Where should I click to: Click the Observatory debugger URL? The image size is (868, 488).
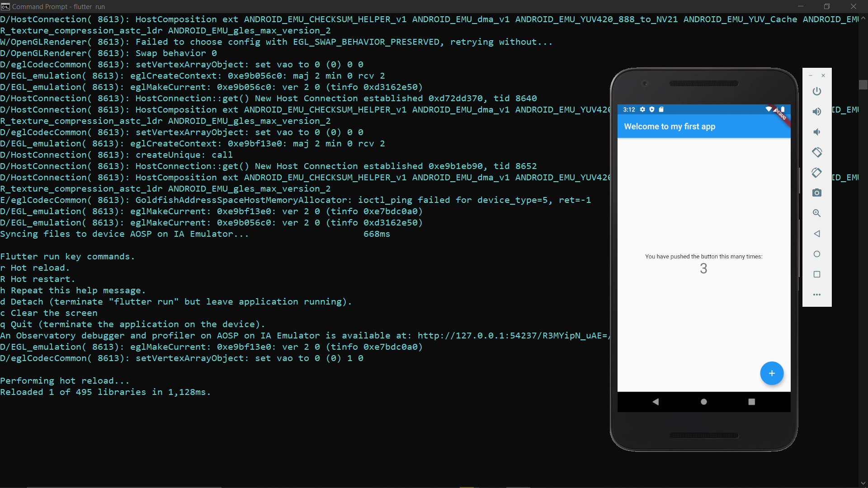513,336
